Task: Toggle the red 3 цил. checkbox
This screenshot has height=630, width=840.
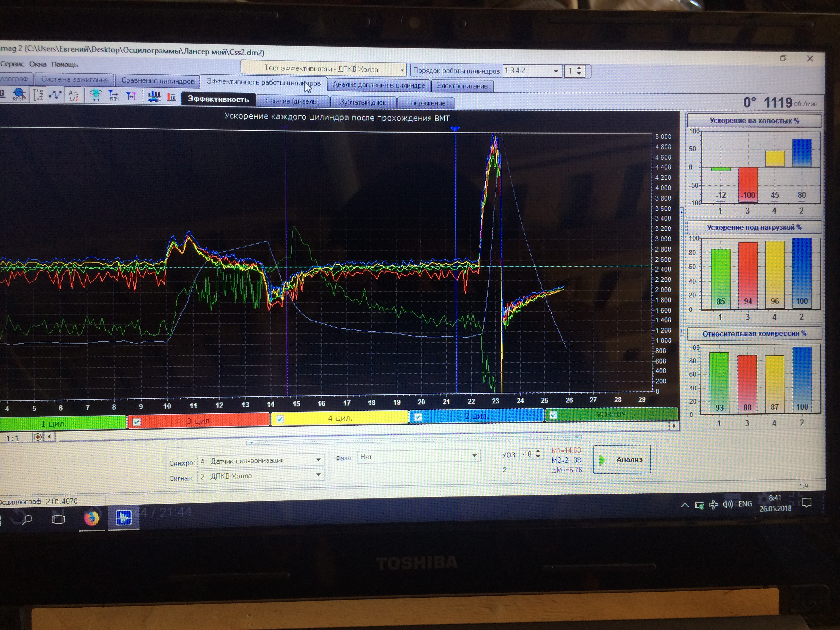Action: tap(137, 422)
